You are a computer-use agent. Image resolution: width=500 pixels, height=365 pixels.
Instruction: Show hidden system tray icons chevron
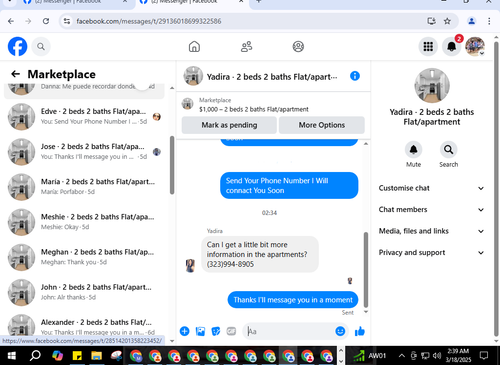point(402,356)
